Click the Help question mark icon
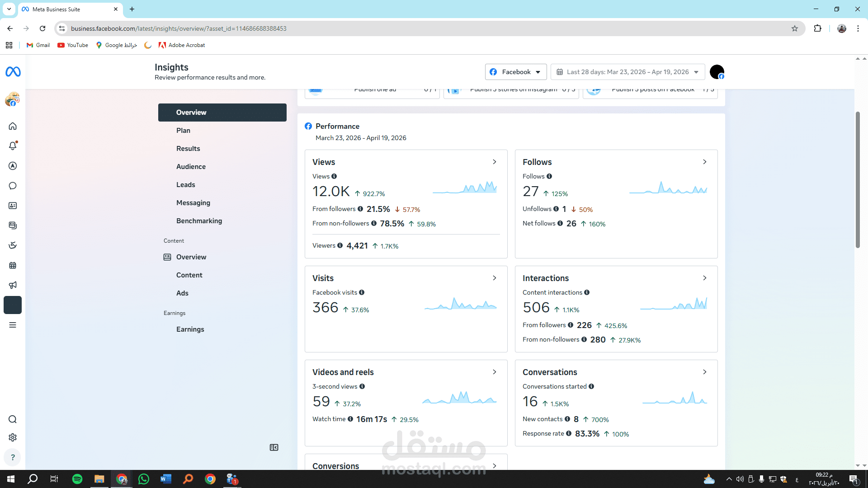Image resolution: width=868 pixels, height=488 pixels. tap(13, 457)
